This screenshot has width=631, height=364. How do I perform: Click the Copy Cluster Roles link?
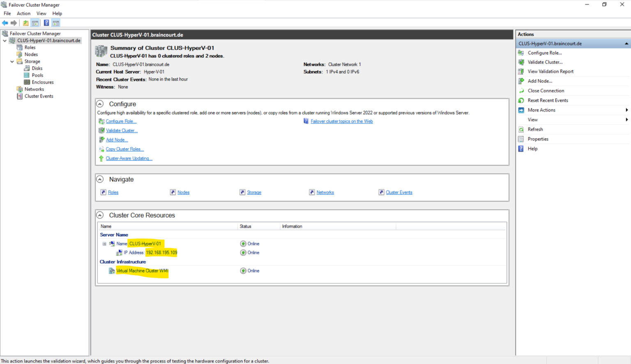pyautogui.click(x=125, y=149)
